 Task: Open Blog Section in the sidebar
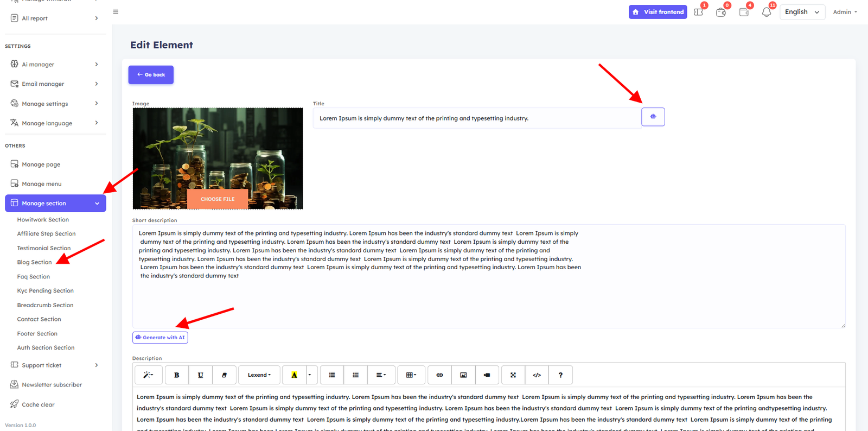click(34, 262)
